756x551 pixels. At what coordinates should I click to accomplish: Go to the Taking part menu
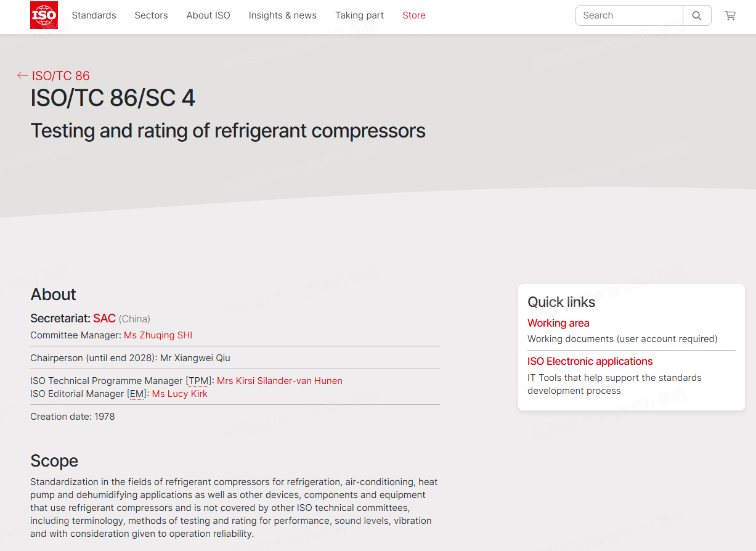(x=359, y=15)
